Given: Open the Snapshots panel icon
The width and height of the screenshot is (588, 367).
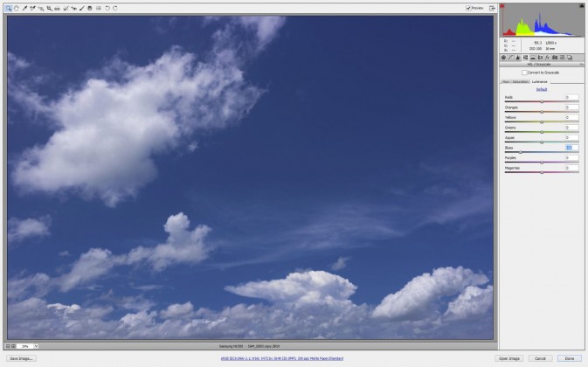Looking at the screenshot, I should click(570, 58).
